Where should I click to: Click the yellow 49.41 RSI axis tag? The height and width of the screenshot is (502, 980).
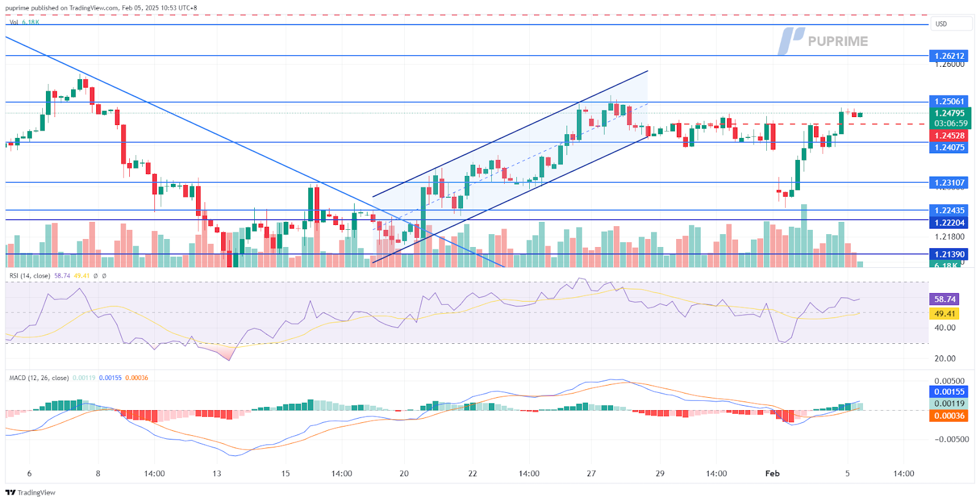[x=944, y=314]
